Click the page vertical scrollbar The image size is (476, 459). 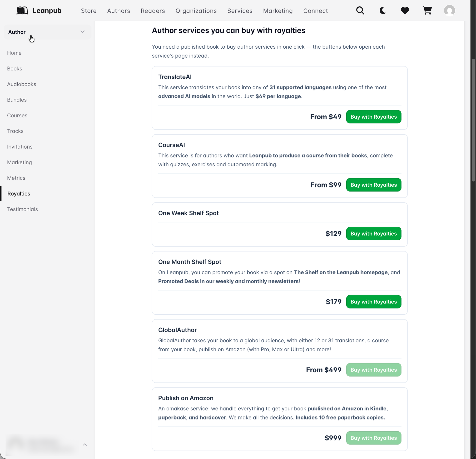click(x=473, y=120)
